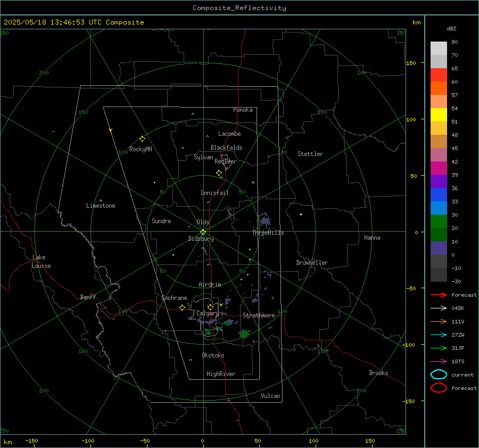479x448 pixels.
Task: Click the Blackfalds label on the map
Action: click(x=226, y=148)
